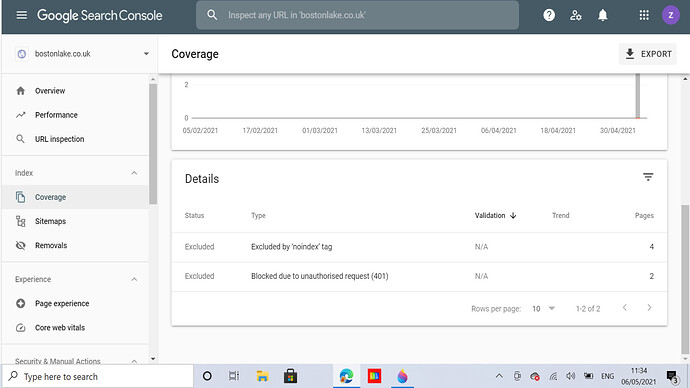Click the sidebar vertical scrollbar thumb
This screenshot has width=690, height=388.
[x=153, y=144]
